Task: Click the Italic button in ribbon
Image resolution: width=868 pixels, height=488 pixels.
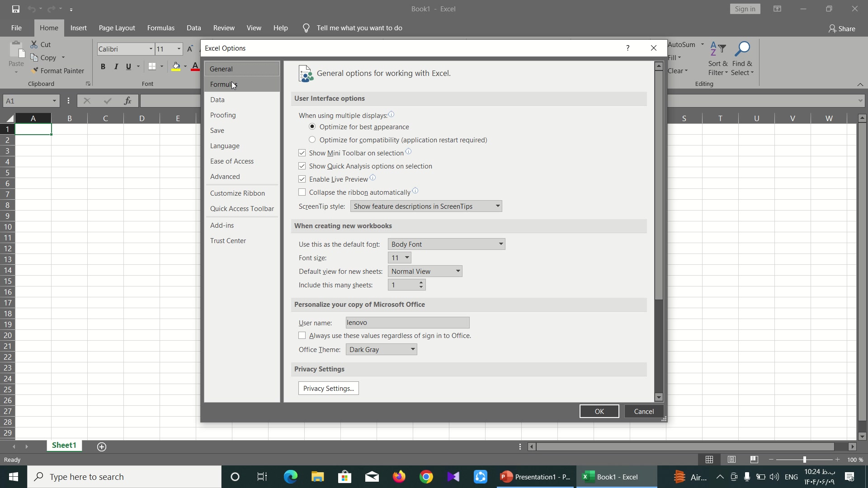Action: [116, 67]
